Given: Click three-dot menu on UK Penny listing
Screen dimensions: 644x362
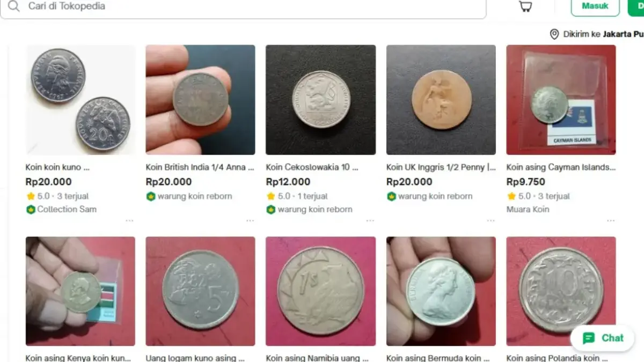Looking at the screenshot, I should click(491, 220).
